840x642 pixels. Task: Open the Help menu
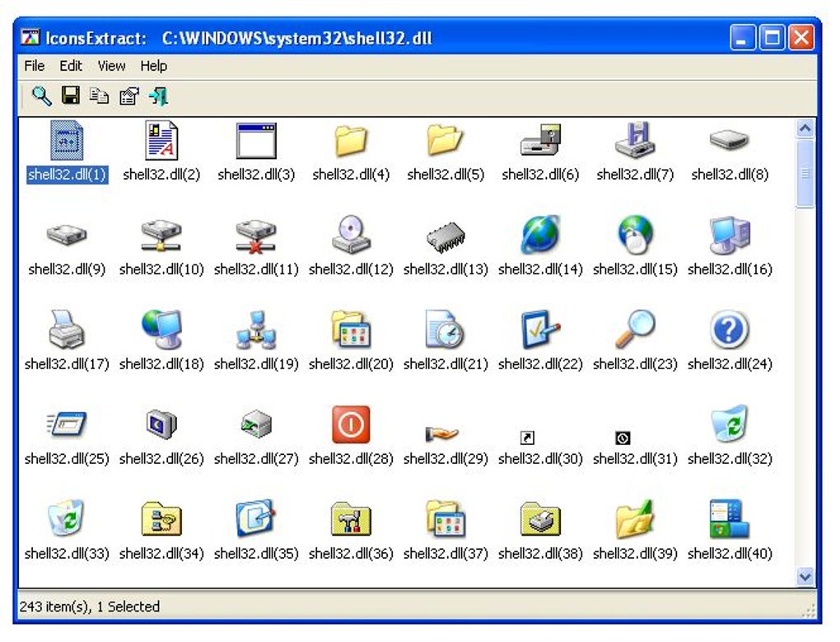tap(154, 66)
